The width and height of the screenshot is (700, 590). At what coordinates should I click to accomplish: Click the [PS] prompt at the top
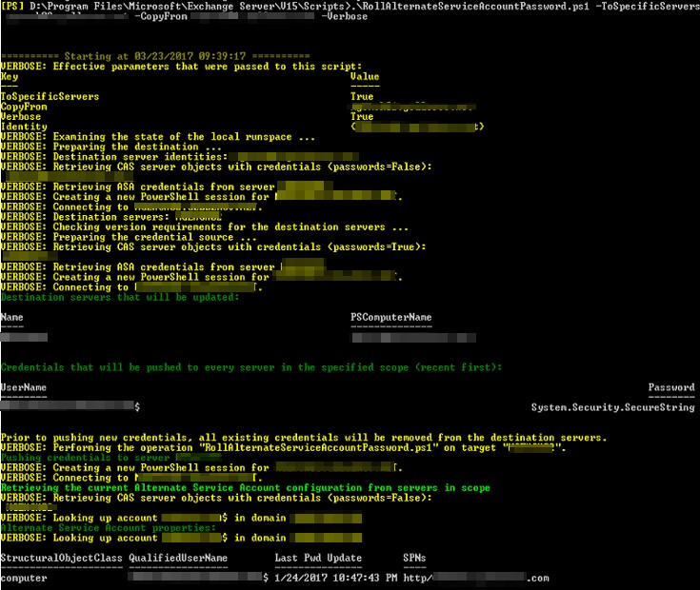[x=12, y=7]
